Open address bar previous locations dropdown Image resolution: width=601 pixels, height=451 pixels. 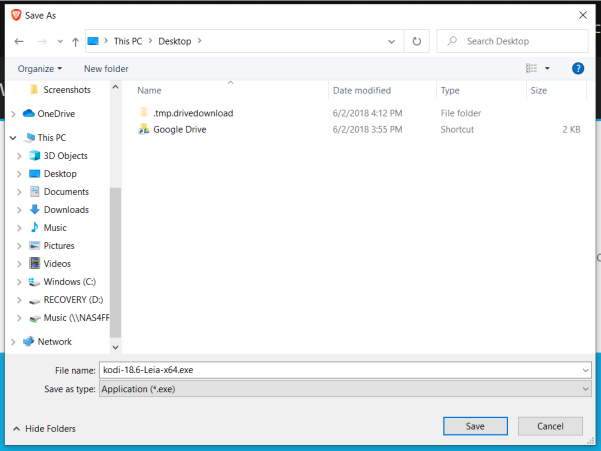[x=391, y=41]
